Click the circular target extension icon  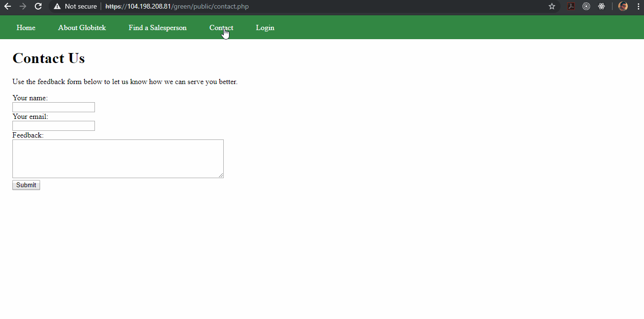(586, 7)
